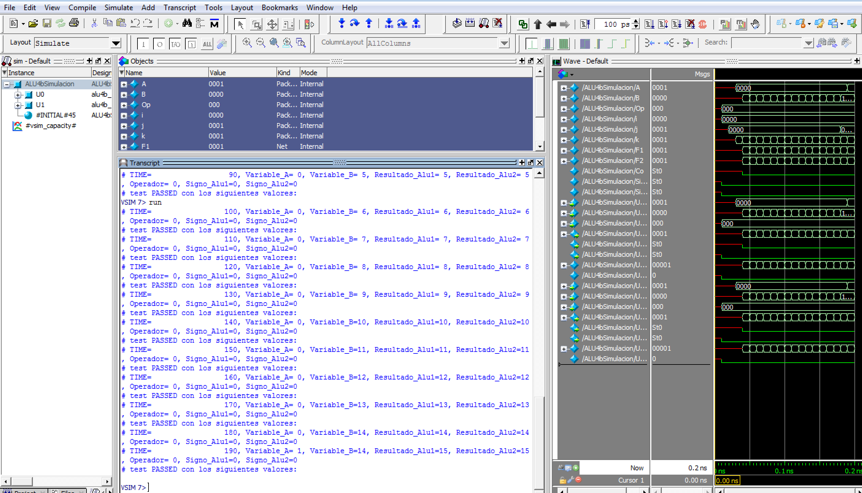Click the Search input field in toolbar

767,43
